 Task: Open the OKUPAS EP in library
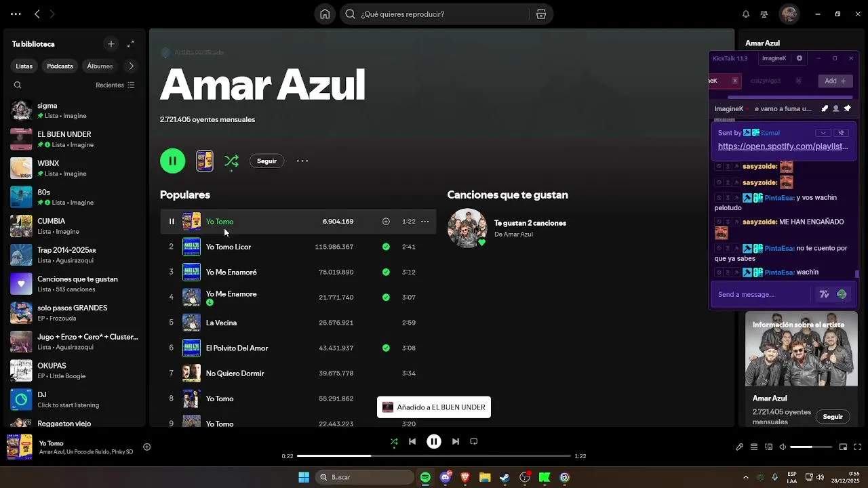(74, 371)
